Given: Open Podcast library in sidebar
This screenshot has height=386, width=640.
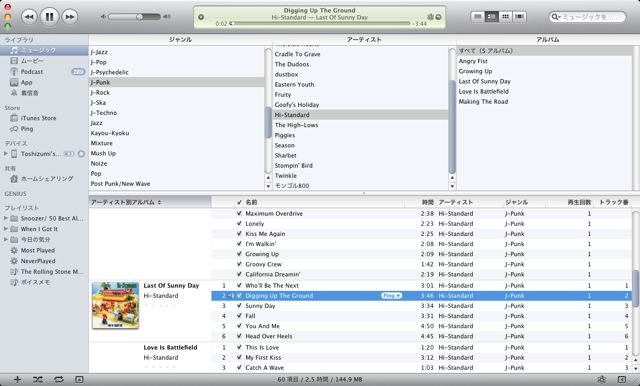Looking at the screenshot, I should [31, 71].
